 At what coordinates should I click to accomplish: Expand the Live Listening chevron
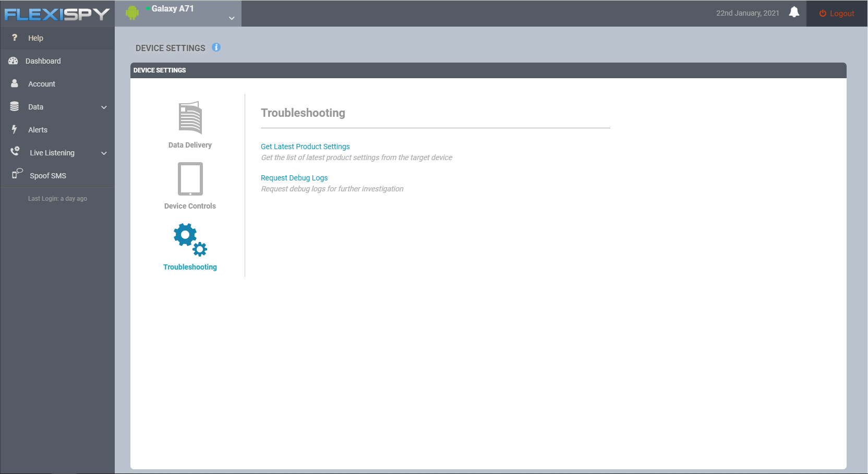(104, 153)
